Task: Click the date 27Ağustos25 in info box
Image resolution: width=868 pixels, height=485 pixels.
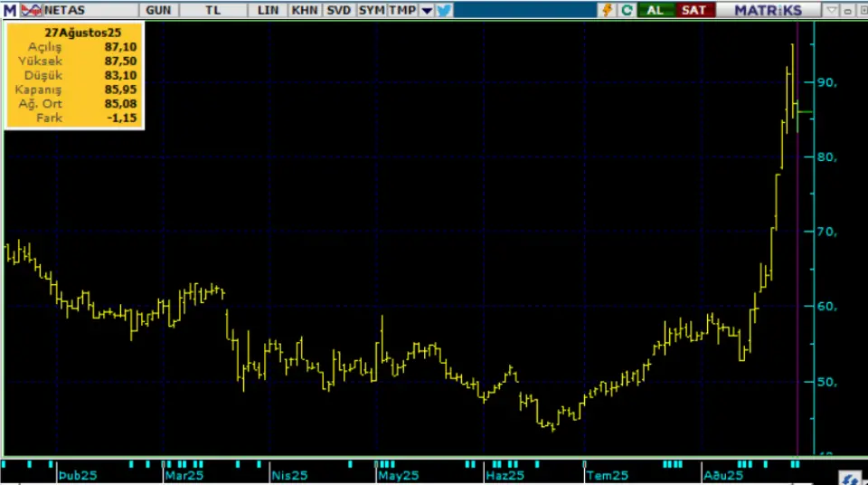Action: pyautogui.click(x=82, y=33)
